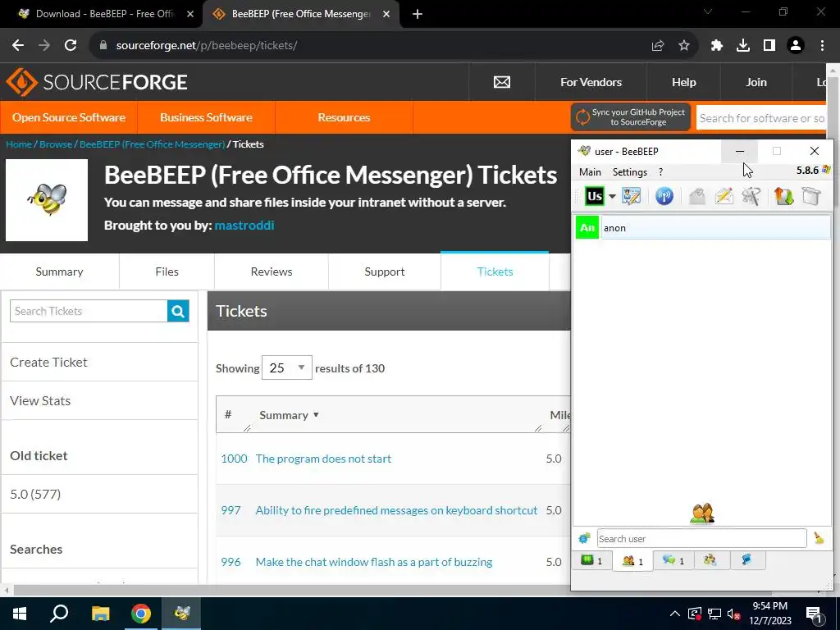Open the 5.0 (577) milestone link
This screenshot has height=630, width=840.
[x=35, y=494]
